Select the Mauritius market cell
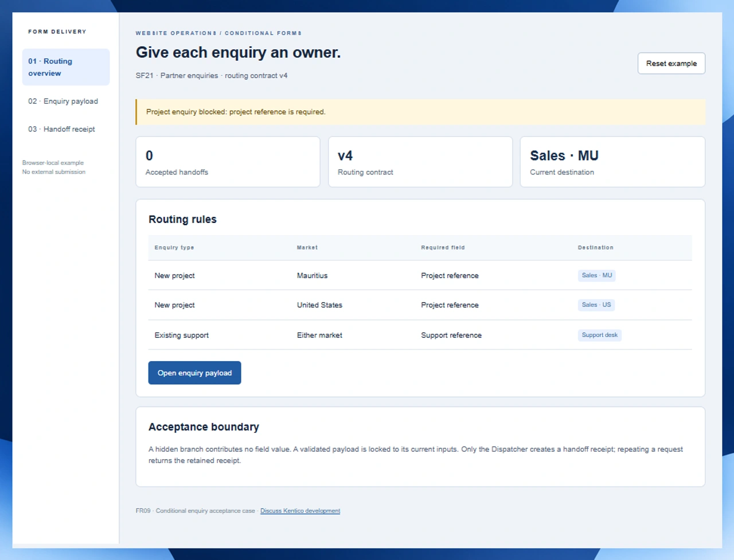 [x=312, y=276]
